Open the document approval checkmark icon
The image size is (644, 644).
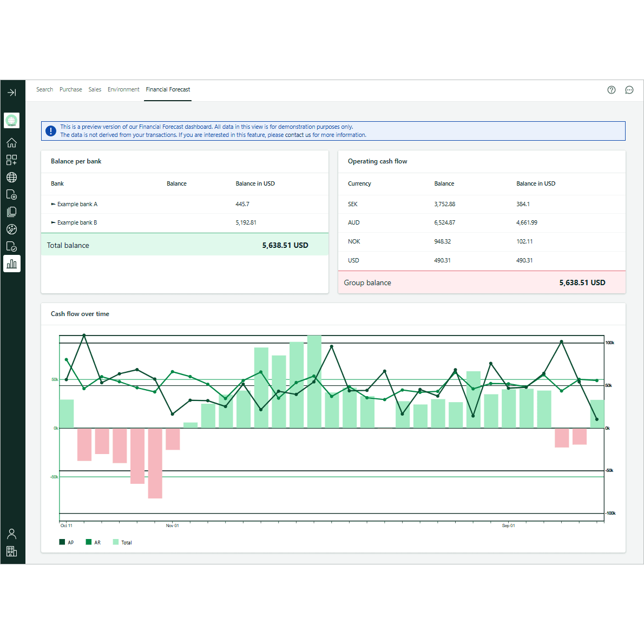coord(12,247)
